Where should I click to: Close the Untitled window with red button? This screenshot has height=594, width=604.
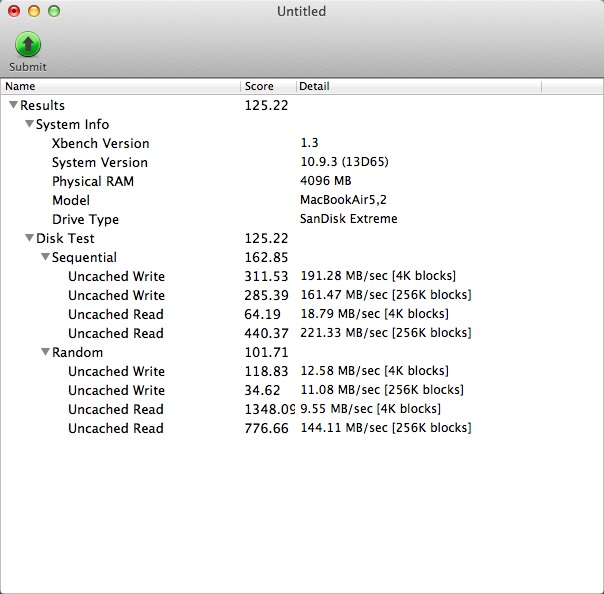tap(14, 11)
